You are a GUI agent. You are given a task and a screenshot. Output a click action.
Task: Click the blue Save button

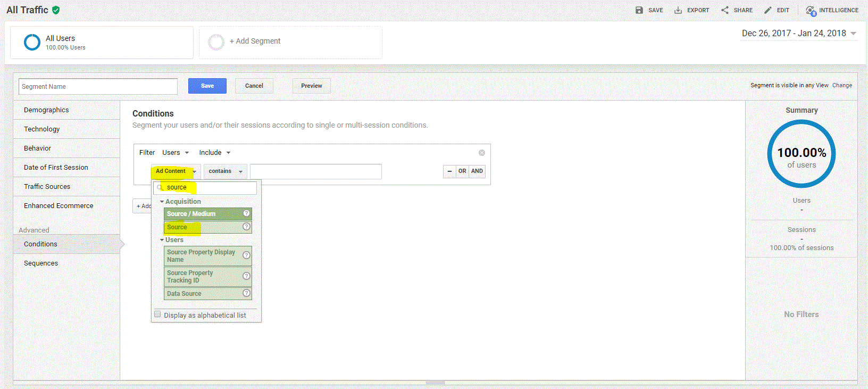(207, 86)
